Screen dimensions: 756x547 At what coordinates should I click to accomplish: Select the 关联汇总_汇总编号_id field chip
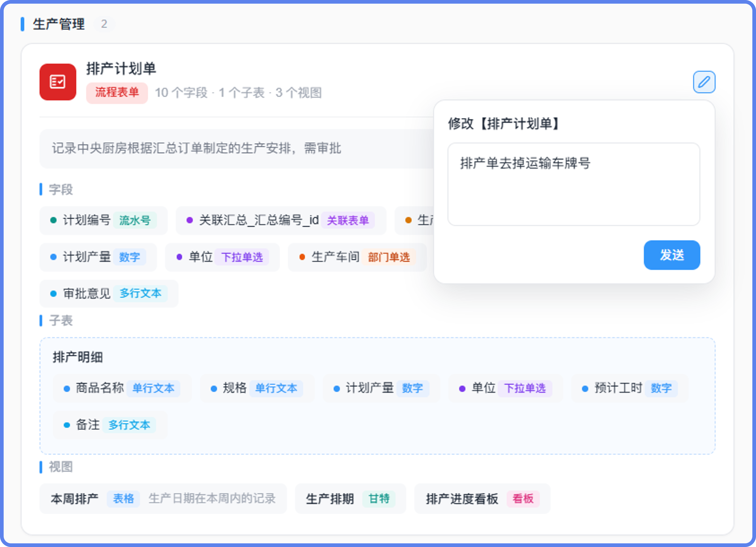(x=281, y=220)
